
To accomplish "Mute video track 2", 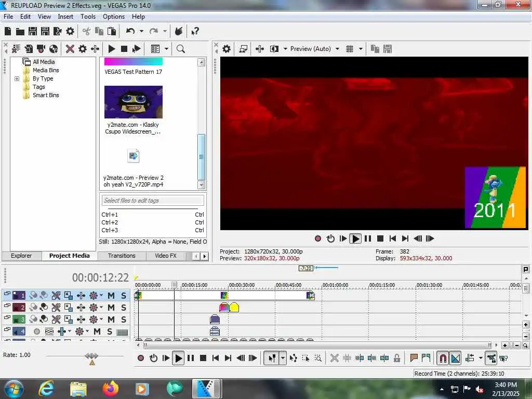I will pos(111,308).
